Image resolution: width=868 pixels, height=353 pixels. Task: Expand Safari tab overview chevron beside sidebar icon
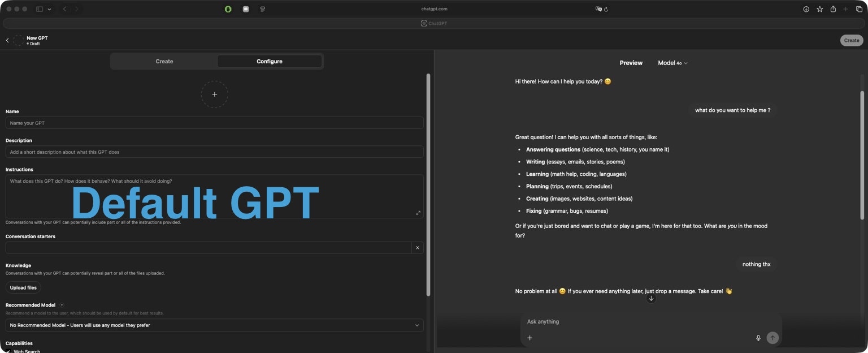[50, 8]
